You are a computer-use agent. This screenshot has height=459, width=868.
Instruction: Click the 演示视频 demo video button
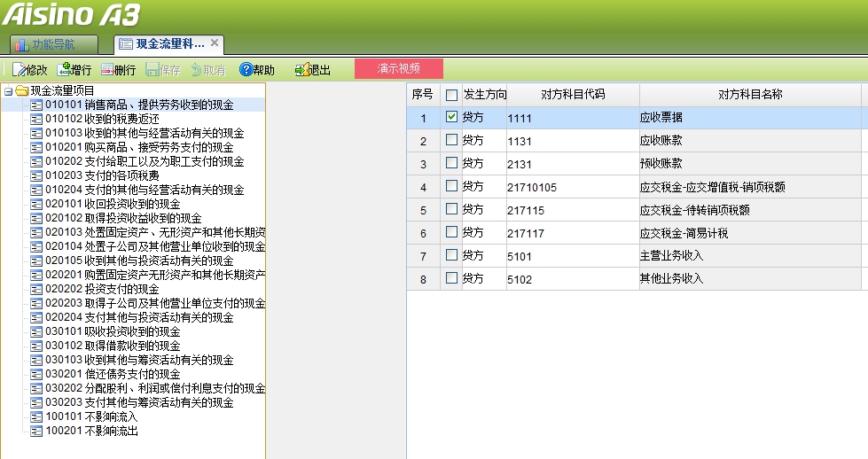[398, 68]
